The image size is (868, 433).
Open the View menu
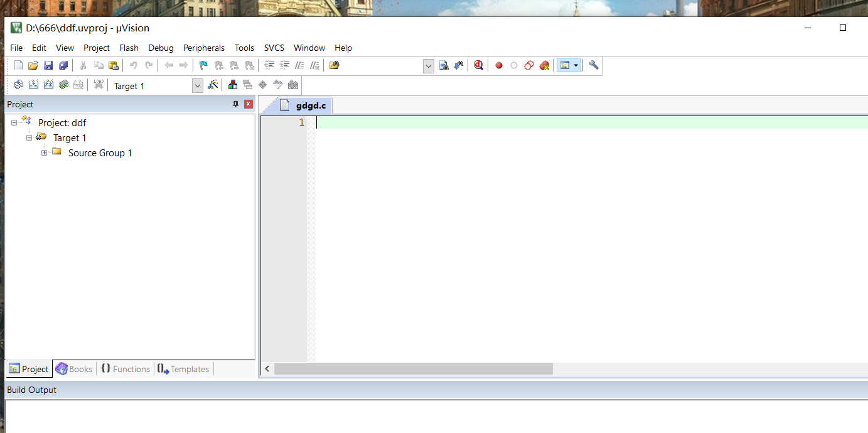pyautogui.click(x=65, y=48)
